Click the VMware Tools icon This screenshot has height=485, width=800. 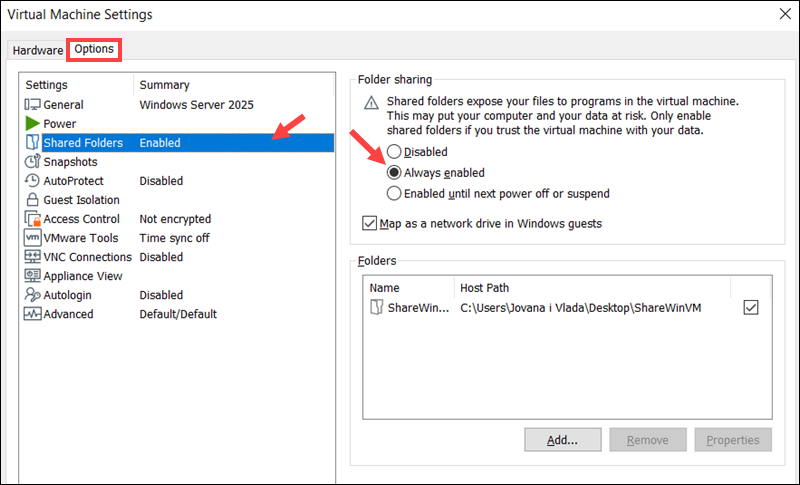point(32,238)
